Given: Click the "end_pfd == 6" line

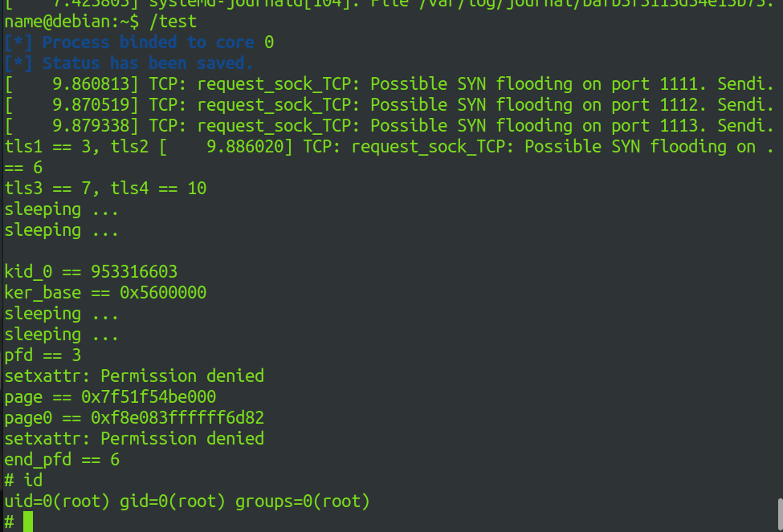Looking at the screenshot, I should tap(62, 460).
